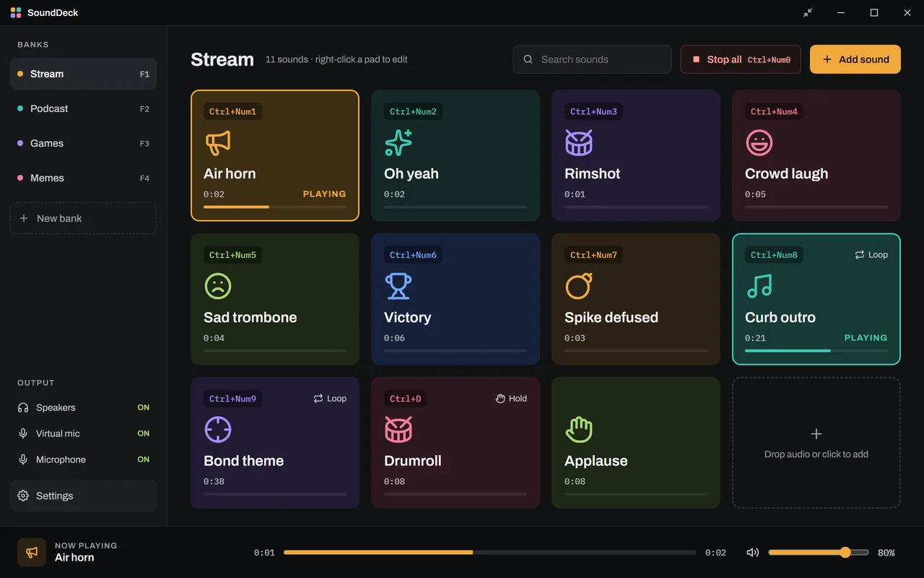Click the Sad trombone pad title

pos(250,317)
